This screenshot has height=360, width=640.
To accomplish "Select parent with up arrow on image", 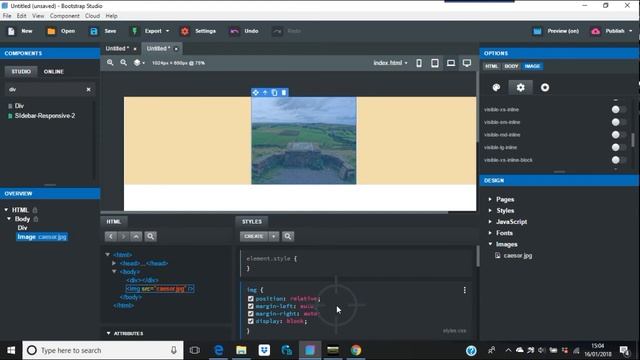I will (265, 93).
